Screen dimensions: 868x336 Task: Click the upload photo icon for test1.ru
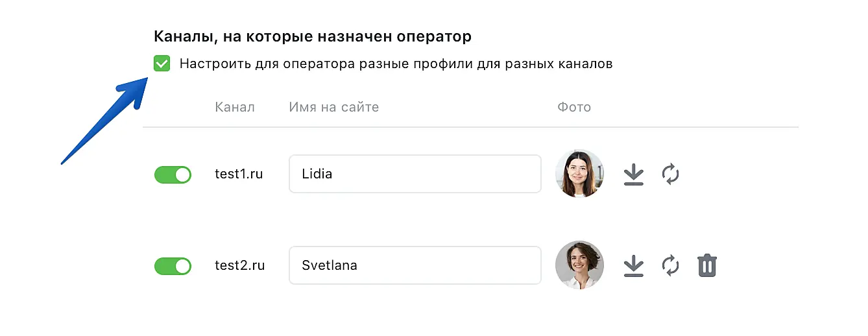click(x=633, y=174)
